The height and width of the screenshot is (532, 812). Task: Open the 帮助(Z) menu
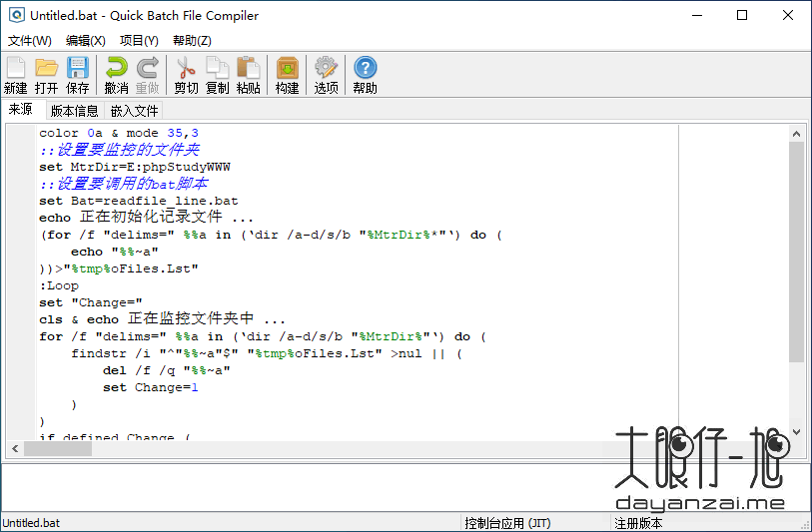[192, 40]
